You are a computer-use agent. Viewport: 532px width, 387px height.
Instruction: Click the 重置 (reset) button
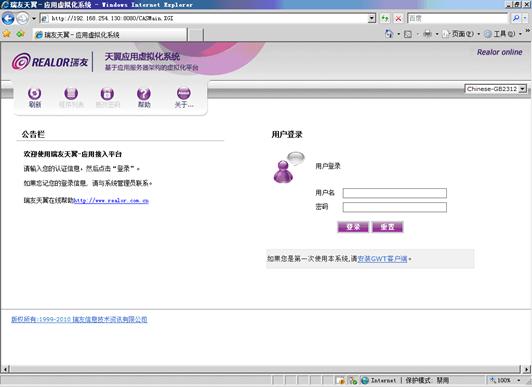pyautogui.click(x=387, y=227)
